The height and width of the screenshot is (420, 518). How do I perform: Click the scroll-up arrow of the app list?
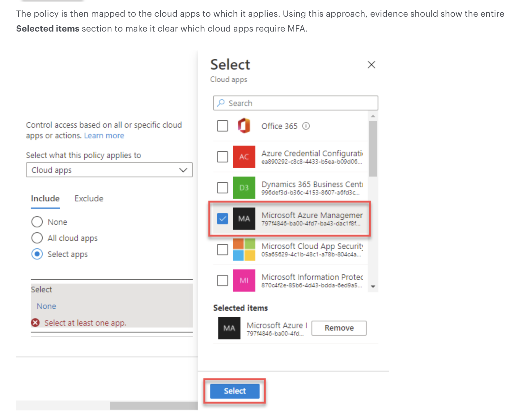tap(373, 116)
